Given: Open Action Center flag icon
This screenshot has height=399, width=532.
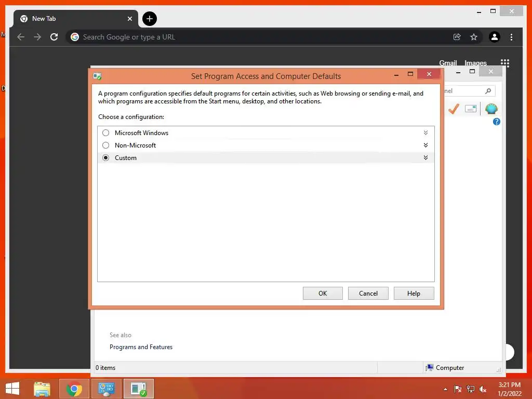Looking at the screenshot, I should tap(458, 389).
